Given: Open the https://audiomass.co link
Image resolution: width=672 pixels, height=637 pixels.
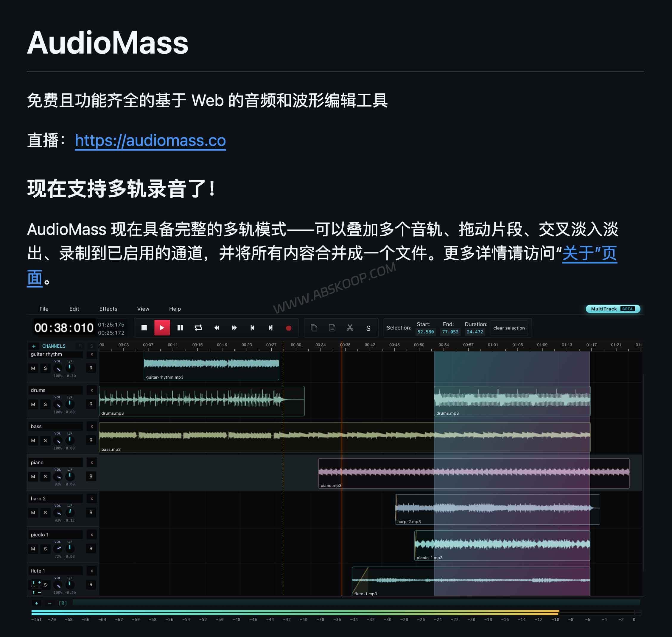Looking at the screenshot, I should (150, 140).
